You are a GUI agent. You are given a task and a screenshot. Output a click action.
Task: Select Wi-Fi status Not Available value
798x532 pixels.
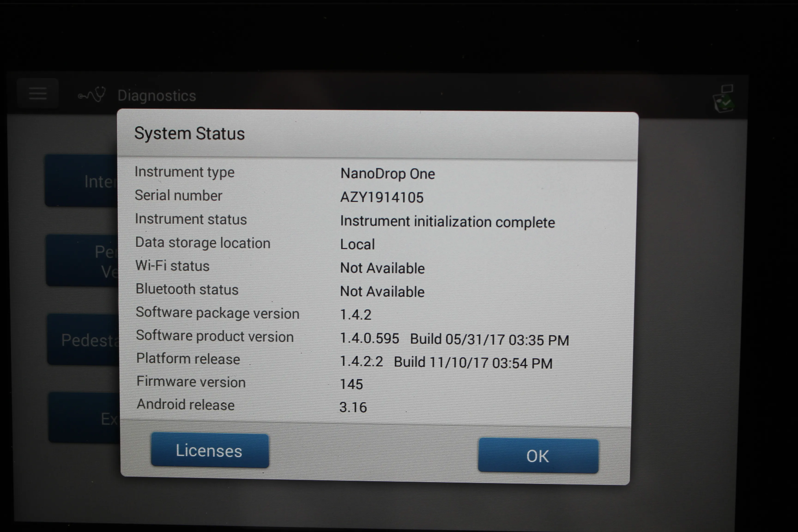click(382, 268)
